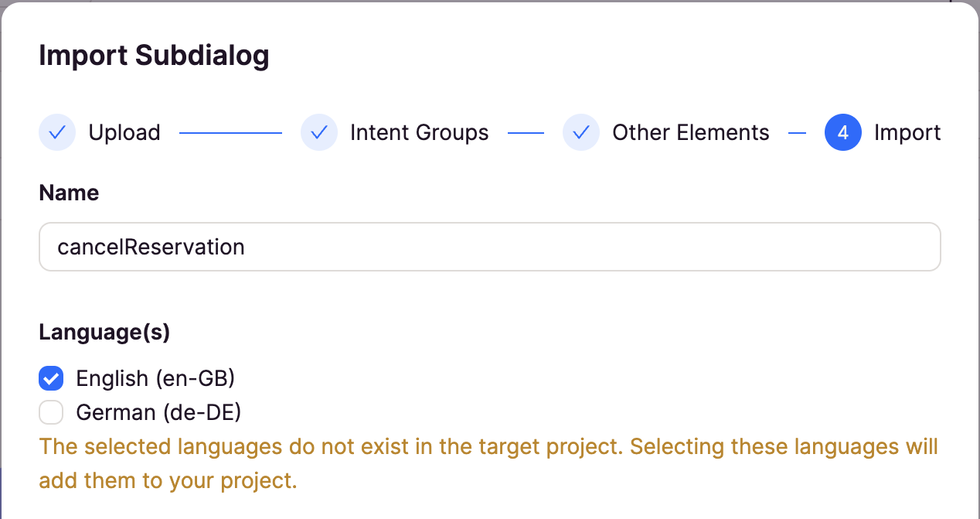Go back to the Upload step label
Viewport: 980px width, 519px height.
tap(124, 132)
